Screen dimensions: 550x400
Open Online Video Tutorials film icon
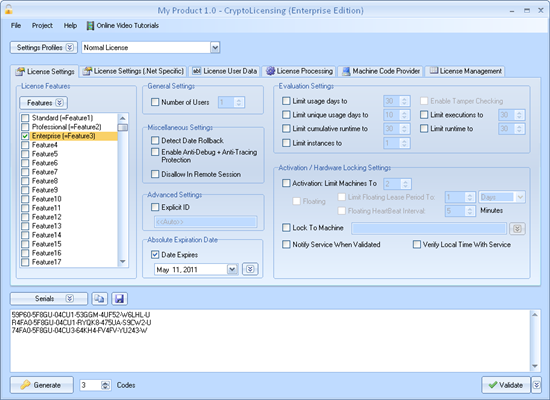90,26
